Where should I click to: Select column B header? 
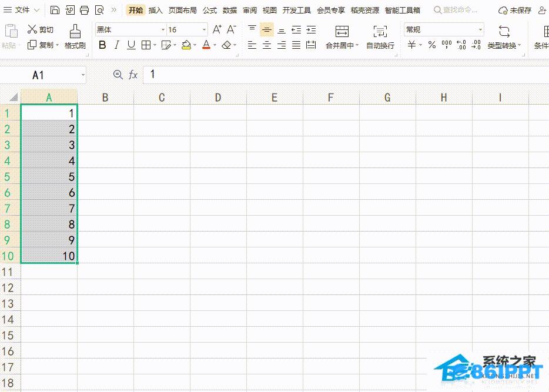[x=105, y=98]
